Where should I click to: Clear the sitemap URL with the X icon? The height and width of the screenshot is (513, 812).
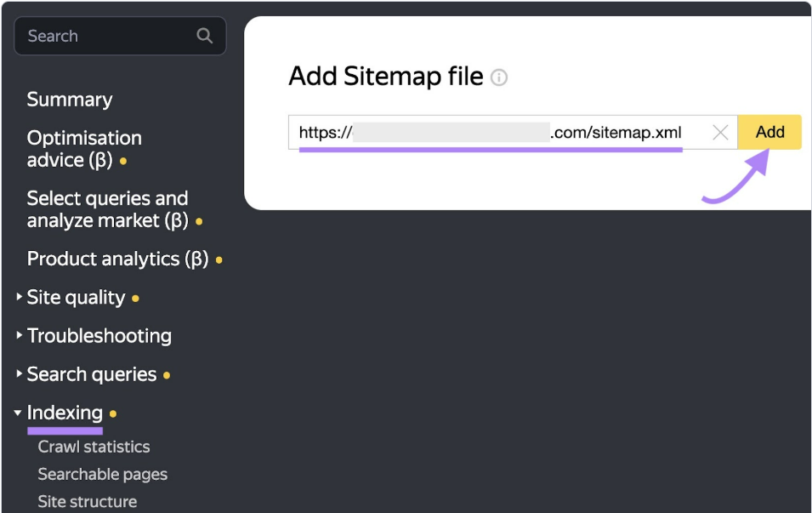coord(720,133)
